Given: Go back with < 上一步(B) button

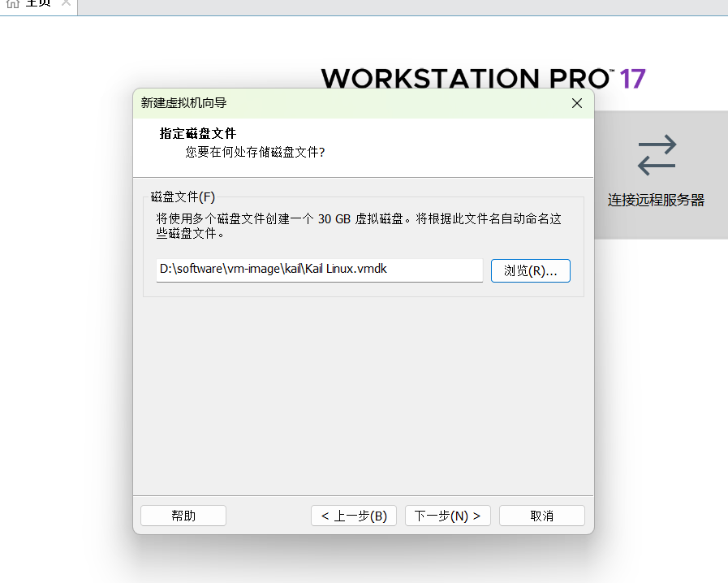Looking at the screenshot, I should point(354,516).
